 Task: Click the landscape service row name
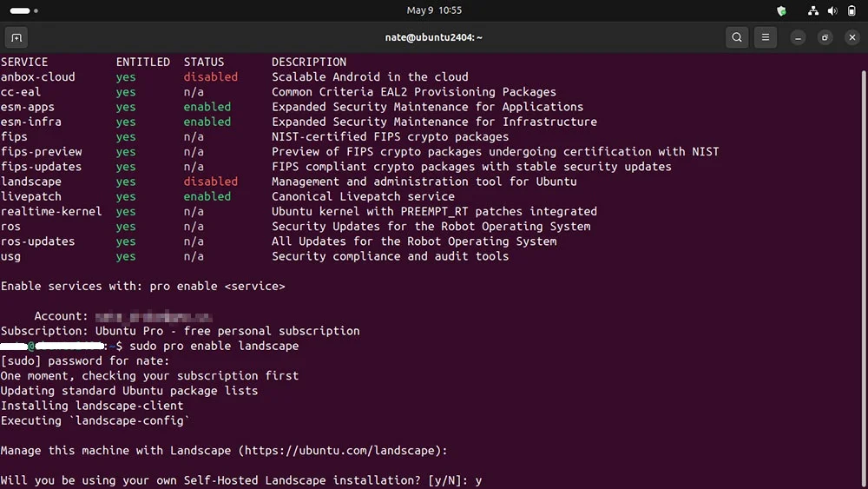pyautogui.click(x=31, y=182)
